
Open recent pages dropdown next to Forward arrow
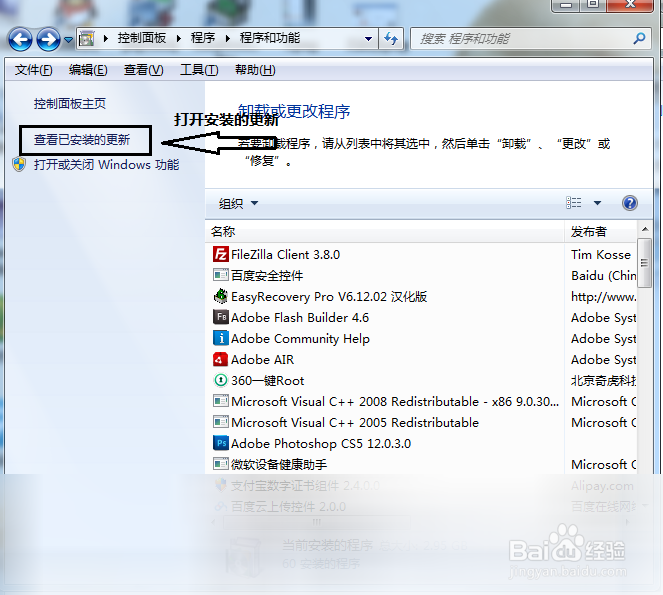click(x=68, y=40)
